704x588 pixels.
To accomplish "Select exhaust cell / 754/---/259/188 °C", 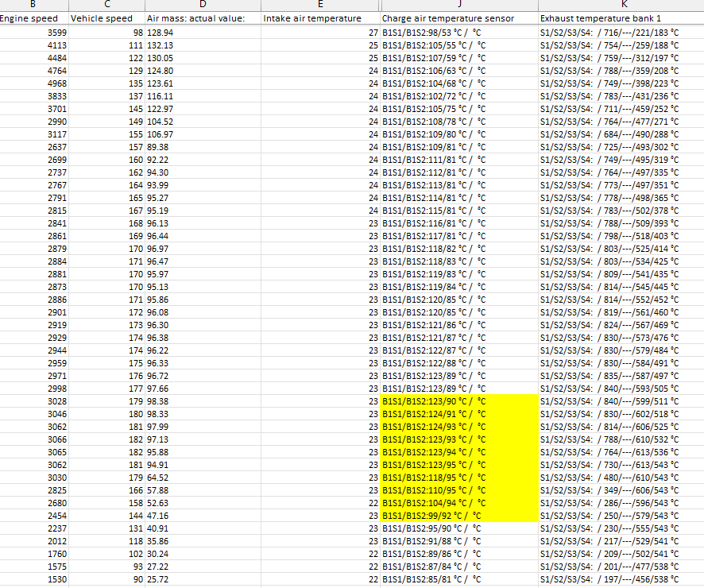I will 621,45.
